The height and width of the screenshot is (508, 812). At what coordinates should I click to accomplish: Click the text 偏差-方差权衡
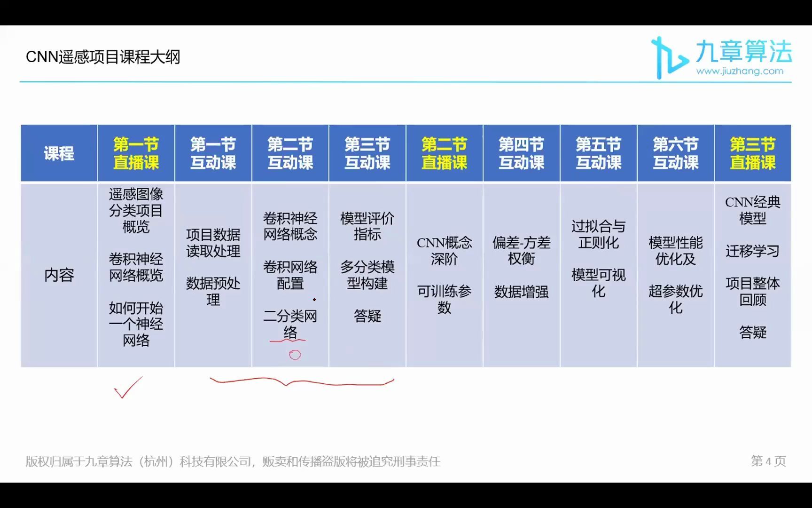coord(521,251)
